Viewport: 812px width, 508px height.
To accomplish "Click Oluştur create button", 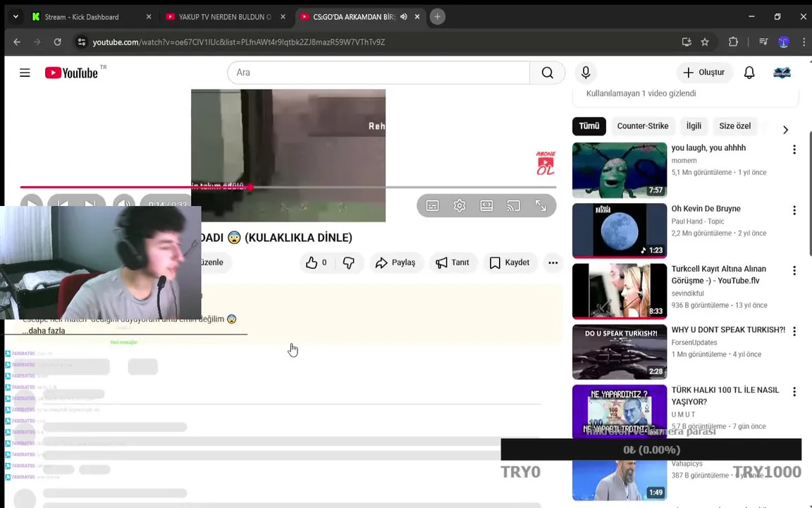I will pos(703,73).
